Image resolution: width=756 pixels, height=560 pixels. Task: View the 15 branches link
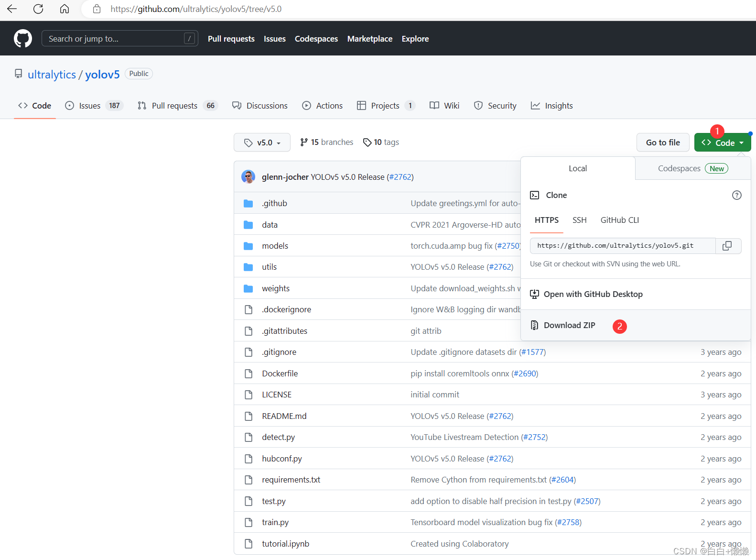[x=327, y=142]
